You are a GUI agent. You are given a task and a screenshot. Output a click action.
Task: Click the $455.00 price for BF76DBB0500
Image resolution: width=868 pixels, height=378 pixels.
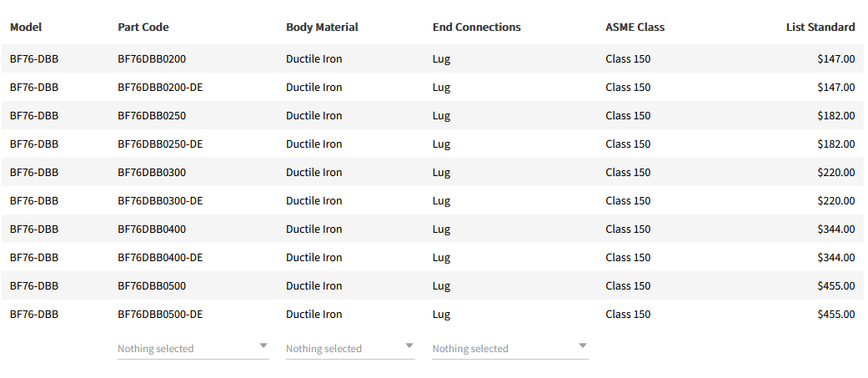835,286
